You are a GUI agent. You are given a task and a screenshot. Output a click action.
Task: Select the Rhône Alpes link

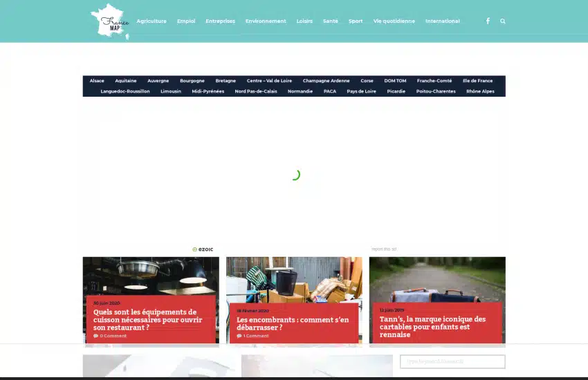click(480, 91)
